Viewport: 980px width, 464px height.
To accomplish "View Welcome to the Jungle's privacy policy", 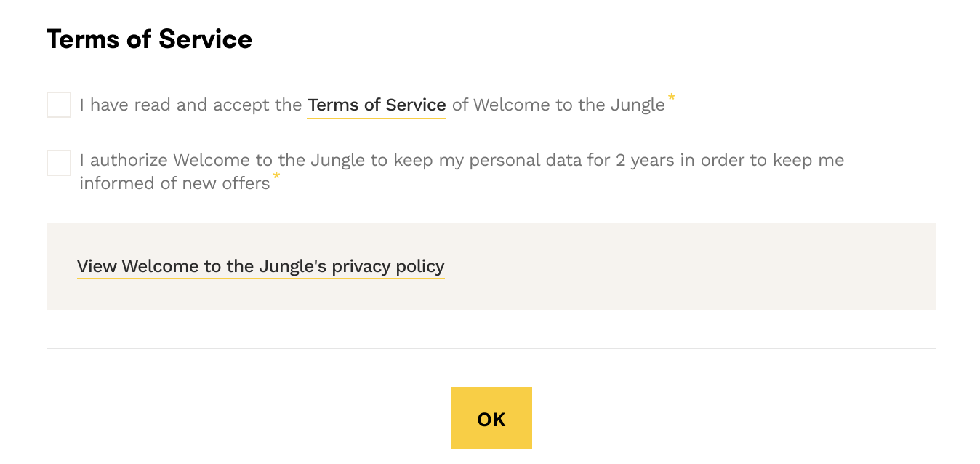I will pyautogui.click(x=260, y=266).
